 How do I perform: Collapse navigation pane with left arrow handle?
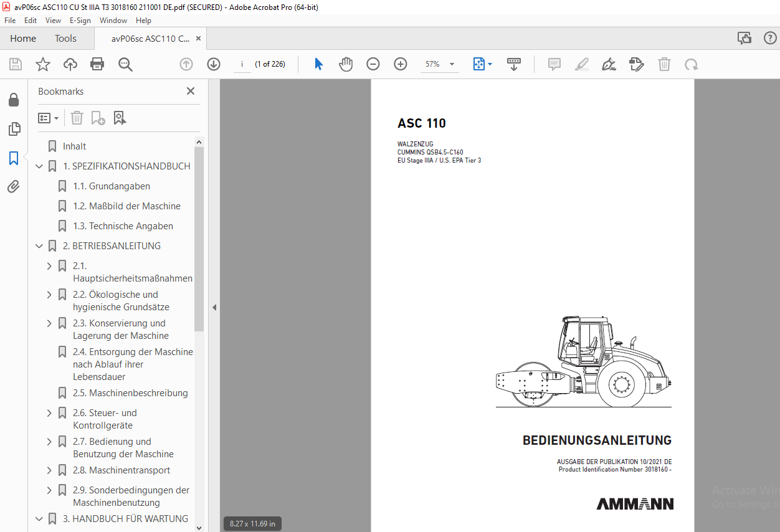pos(214,307)
